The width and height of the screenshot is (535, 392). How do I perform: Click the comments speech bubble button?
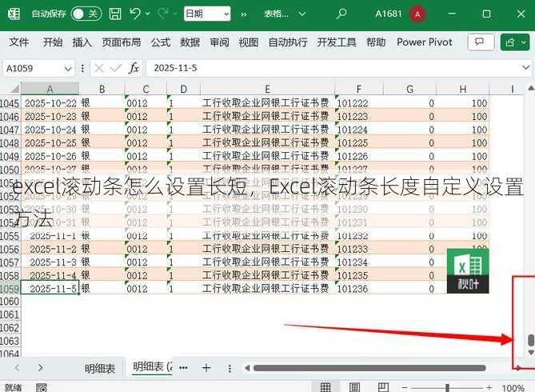[x=481, y=42]
